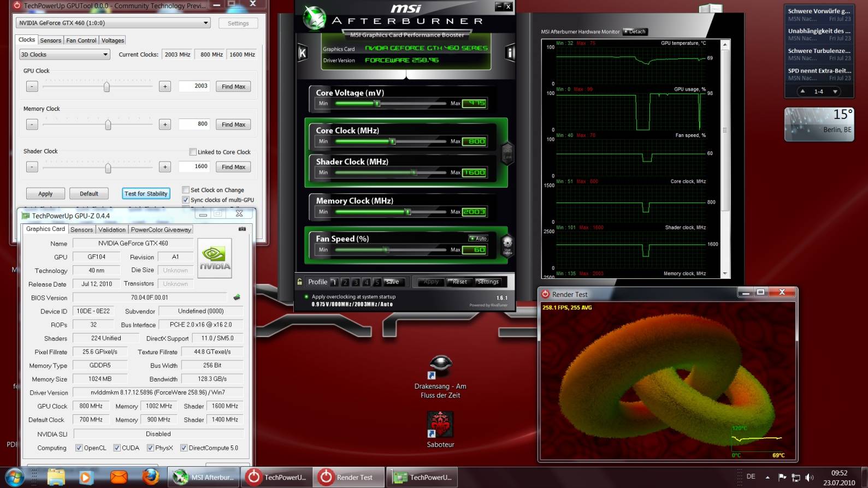Open Saboteur desktop shortcut

[440, 430]
